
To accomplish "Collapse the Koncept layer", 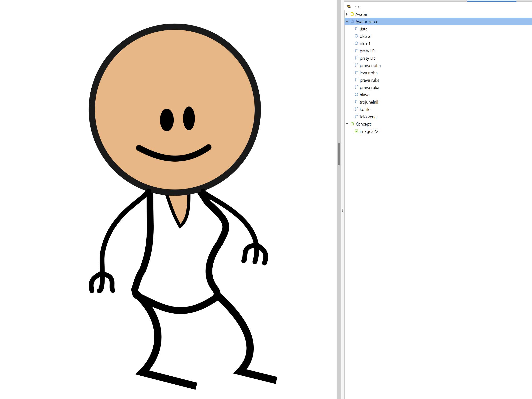I will point(347,124).
